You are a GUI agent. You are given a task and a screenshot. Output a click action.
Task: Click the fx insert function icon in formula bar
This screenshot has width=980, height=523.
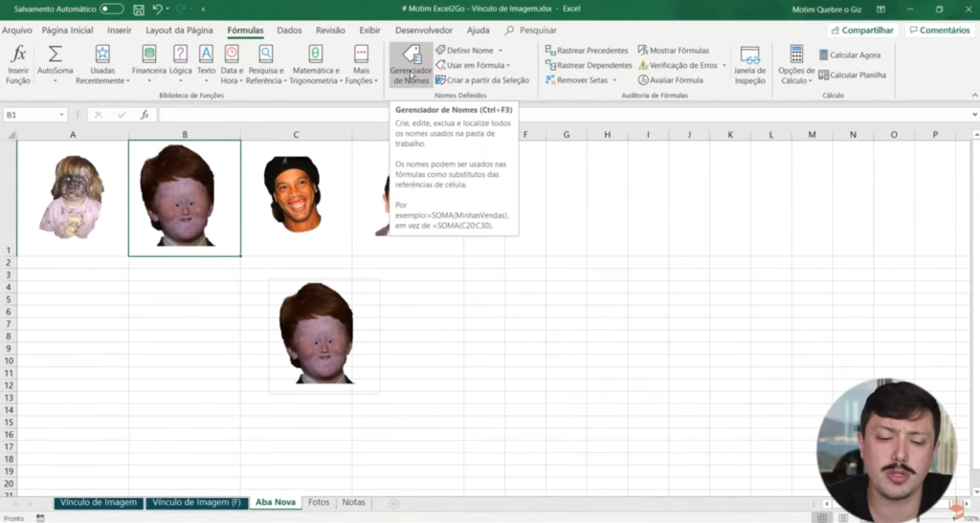[x=145, y=115]
